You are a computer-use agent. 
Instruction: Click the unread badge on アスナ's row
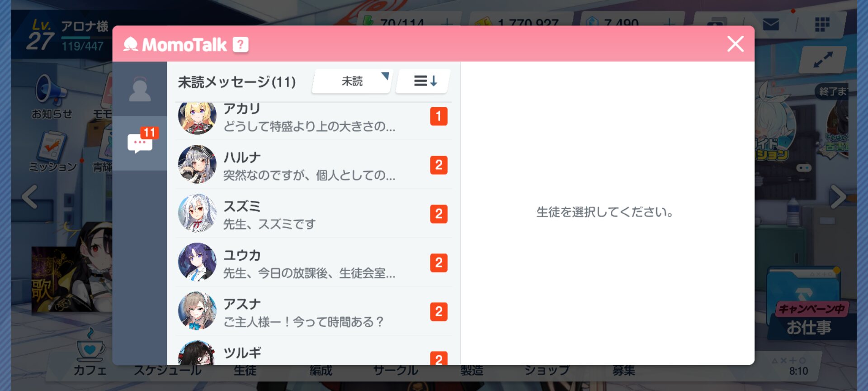pyautogui.click(x=439, y=312)
